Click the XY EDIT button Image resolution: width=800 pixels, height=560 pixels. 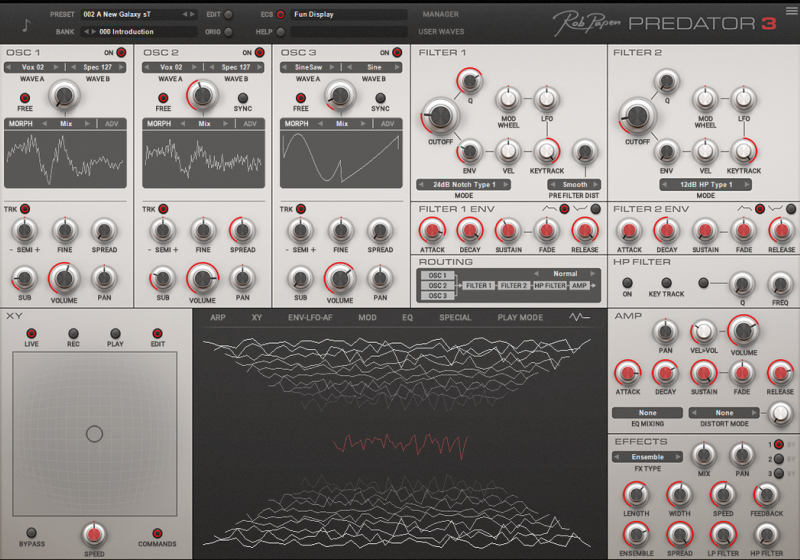pyautogui.click(x=157, y=334)
